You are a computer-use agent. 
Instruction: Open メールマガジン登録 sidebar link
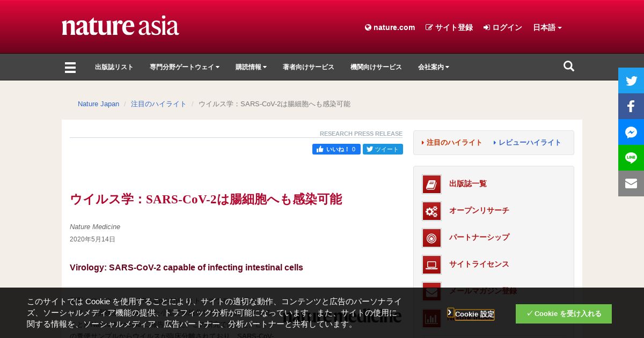pyautogui.click(x=483, y=291)
